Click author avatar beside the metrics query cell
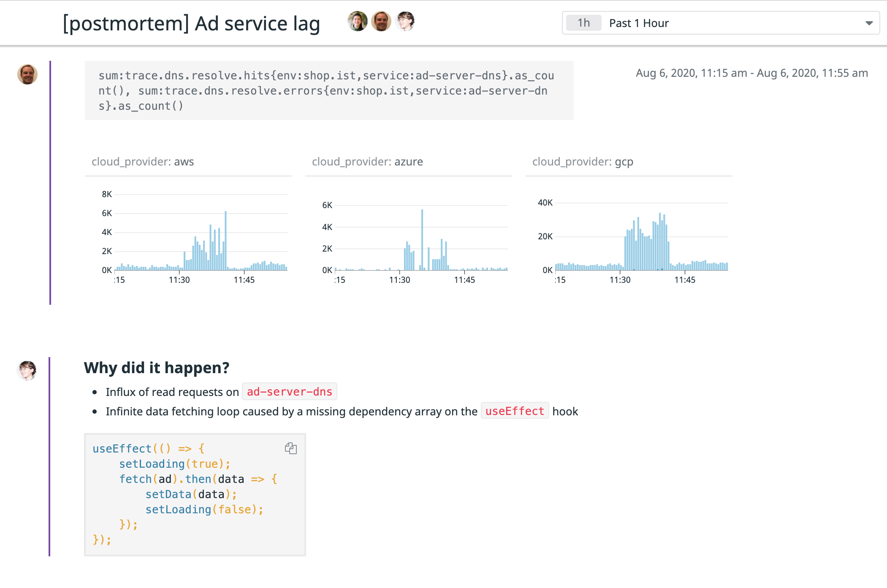 click(27, 75)
